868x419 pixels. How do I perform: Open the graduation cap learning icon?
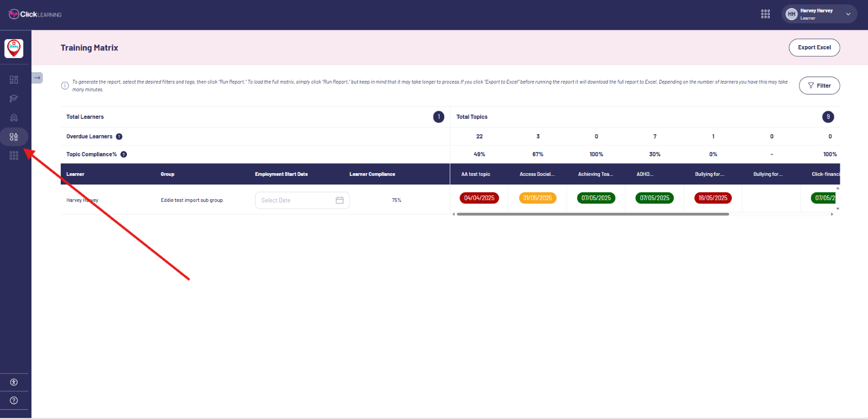(14, 99)
